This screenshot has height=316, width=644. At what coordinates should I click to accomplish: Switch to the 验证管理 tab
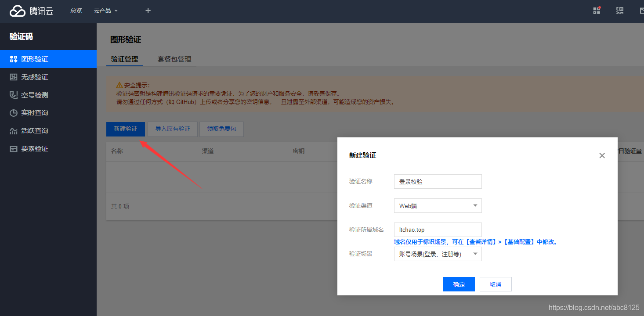[x=125, y=59]
